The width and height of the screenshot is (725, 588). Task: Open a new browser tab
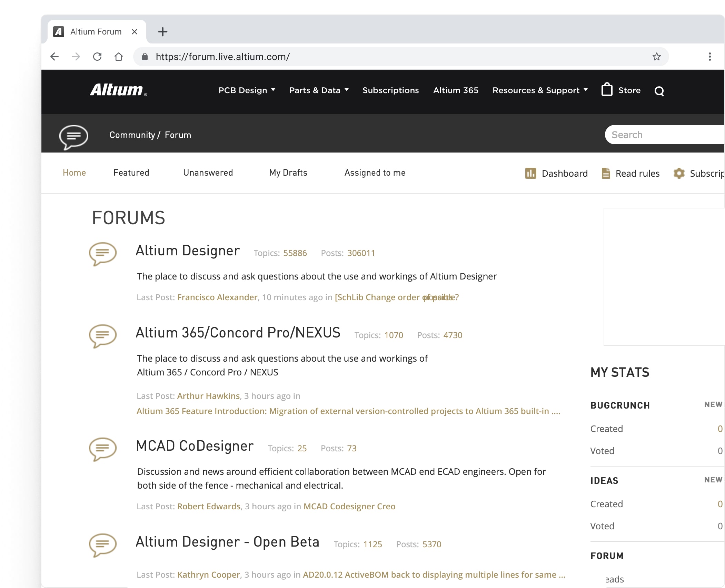tap(162, 32)
